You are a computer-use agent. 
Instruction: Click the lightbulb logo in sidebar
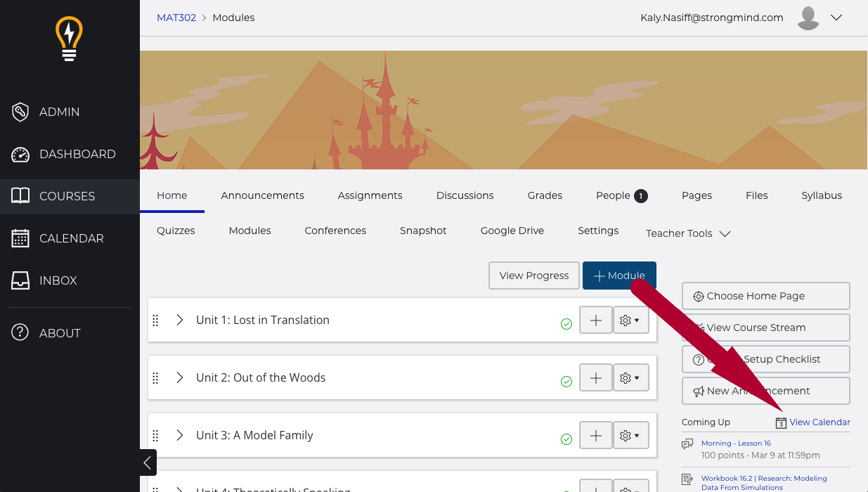pyautogui.click(x=69, y=39)
